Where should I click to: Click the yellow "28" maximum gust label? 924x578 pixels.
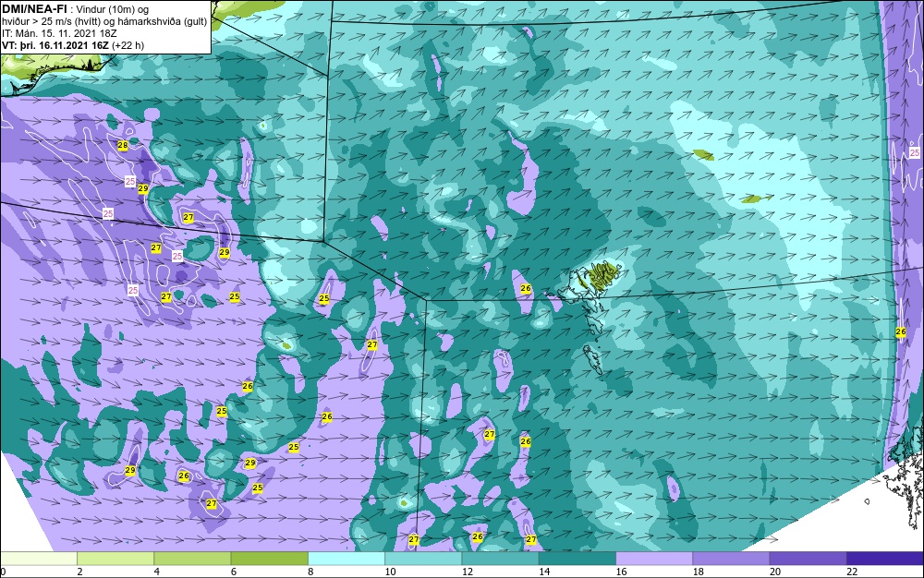tap(123, 145)
